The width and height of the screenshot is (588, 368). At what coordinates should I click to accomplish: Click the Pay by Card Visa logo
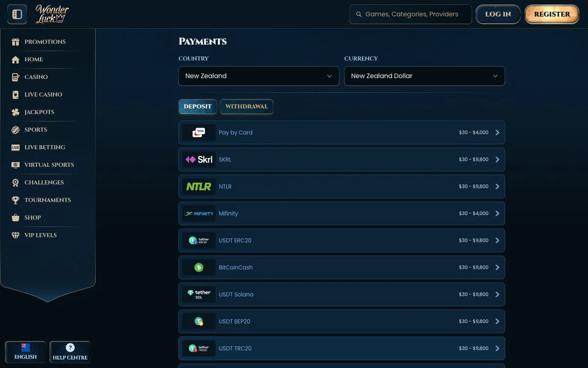[199, 132]
